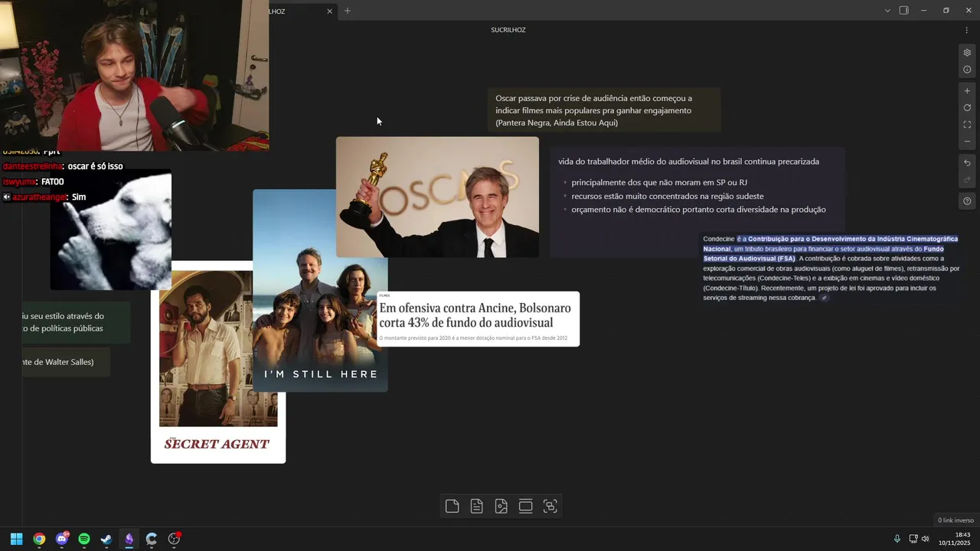Reset canvas zoom level
The image size is (980, 551).
point(967,108)
